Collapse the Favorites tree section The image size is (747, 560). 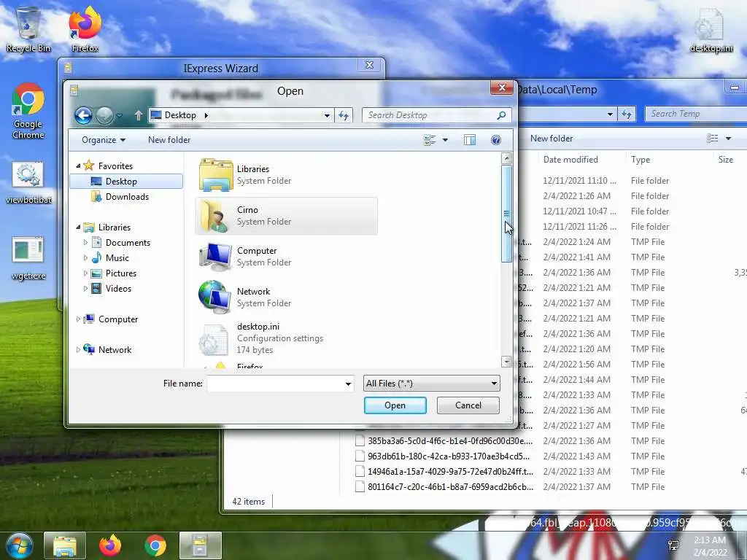[78, 166]
